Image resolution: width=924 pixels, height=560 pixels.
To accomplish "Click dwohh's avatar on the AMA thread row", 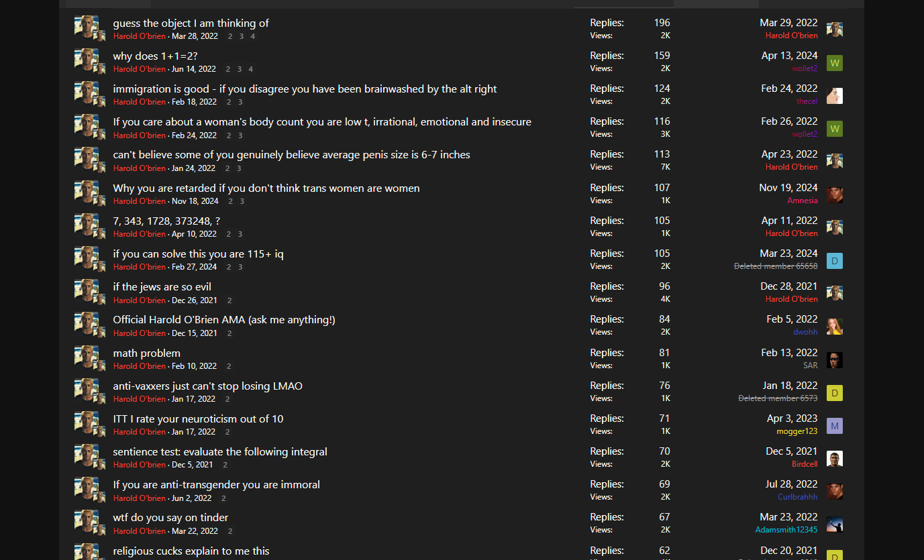I will [x=834, y=327].
